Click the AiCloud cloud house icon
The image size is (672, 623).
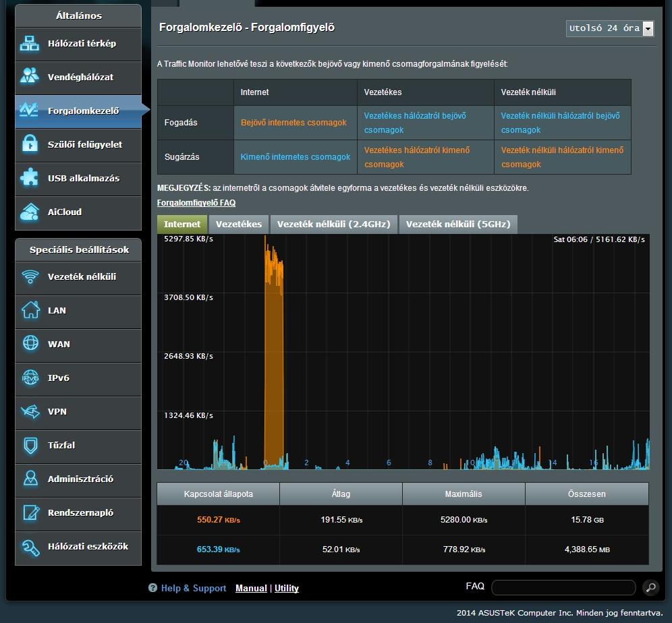30,212
